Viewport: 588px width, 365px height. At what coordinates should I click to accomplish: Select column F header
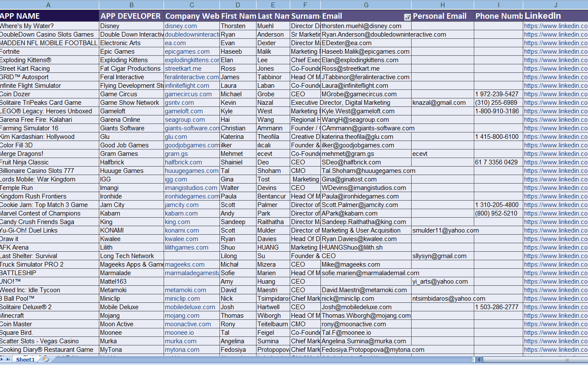click(x=305, y=5)
